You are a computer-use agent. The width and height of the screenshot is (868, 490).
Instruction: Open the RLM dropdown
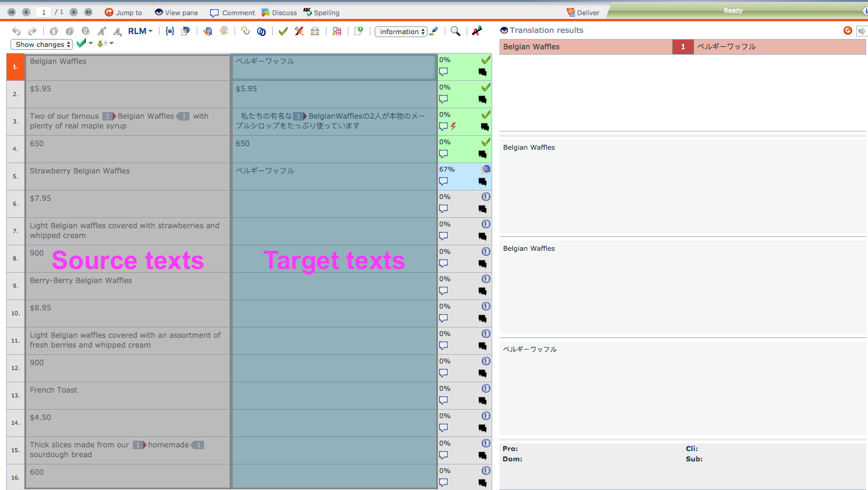(140, 31)
